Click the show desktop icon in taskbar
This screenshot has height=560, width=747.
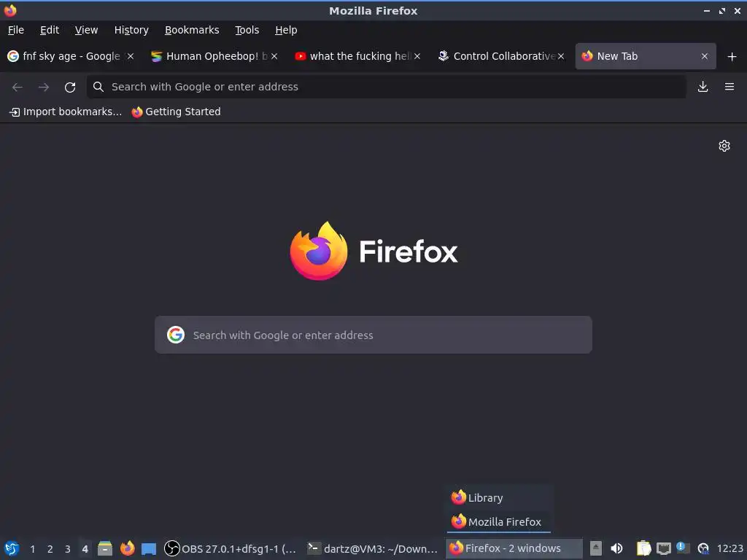[x=149, y=548]
